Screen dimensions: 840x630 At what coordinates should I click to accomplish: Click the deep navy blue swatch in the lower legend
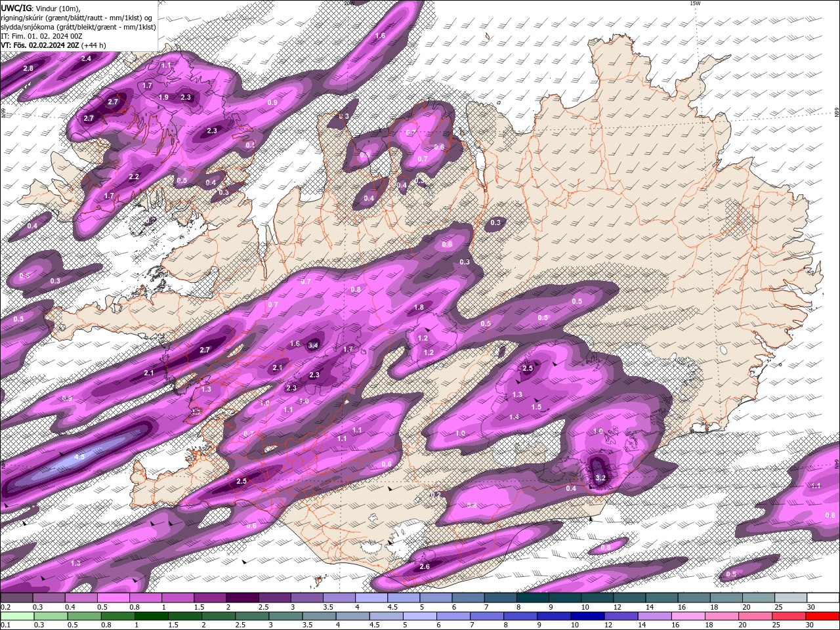(x=587, y=616)
